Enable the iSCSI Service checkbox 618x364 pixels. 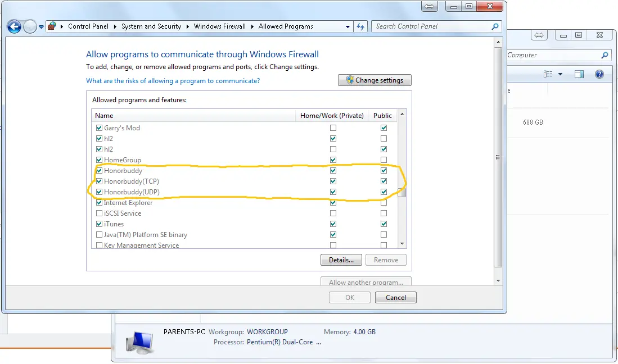tap(100, 213)
